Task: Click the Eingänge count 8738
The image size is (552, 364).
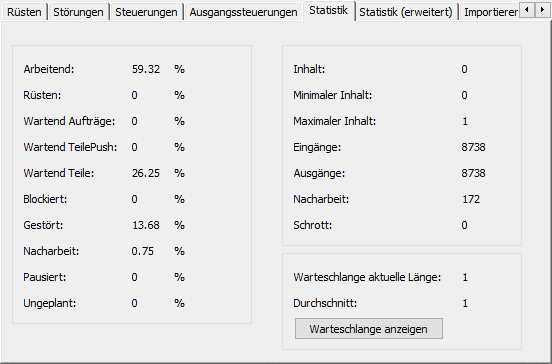Action: pos(473,147)
